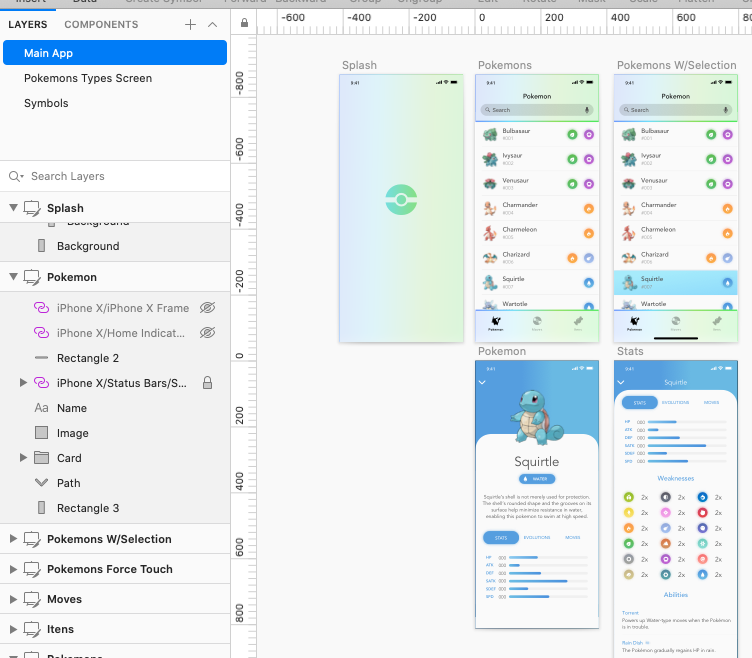Viewport: 752px width, 658px height.
Task: Click highlighted Squirtle row in Pokemons W/Selection
Action: point(676,282)
